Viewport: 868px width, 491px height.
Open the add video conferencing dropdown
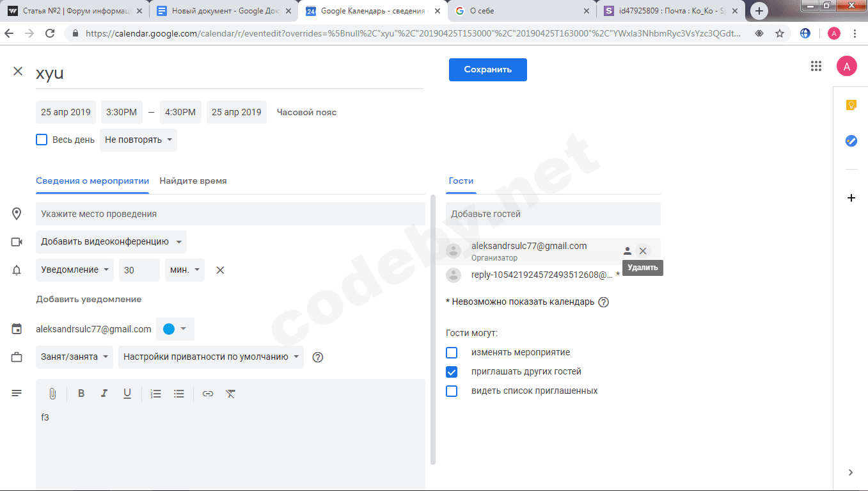coord(111,242)
